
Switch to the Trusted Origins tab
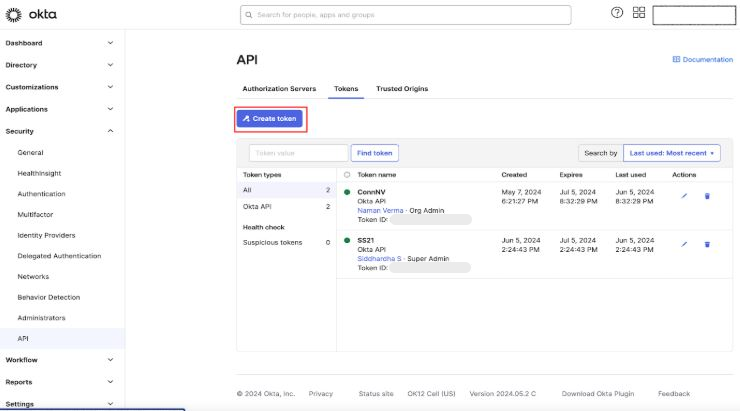coord(402,89)
